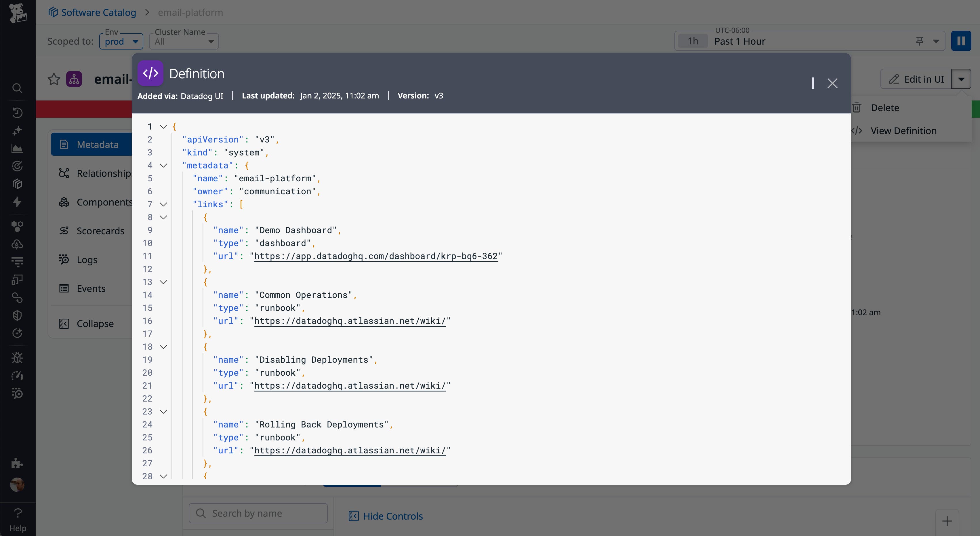The image size is (980, 536).
Task: Pause live data with the pause button
Action: click(961, 41)
